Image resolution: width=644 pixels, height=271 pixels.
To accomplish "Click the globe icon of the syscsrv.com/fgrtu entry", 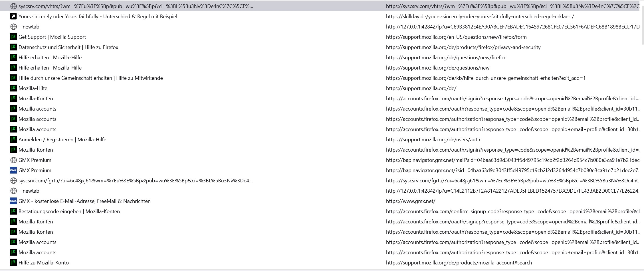I will [x=13, y=181].
